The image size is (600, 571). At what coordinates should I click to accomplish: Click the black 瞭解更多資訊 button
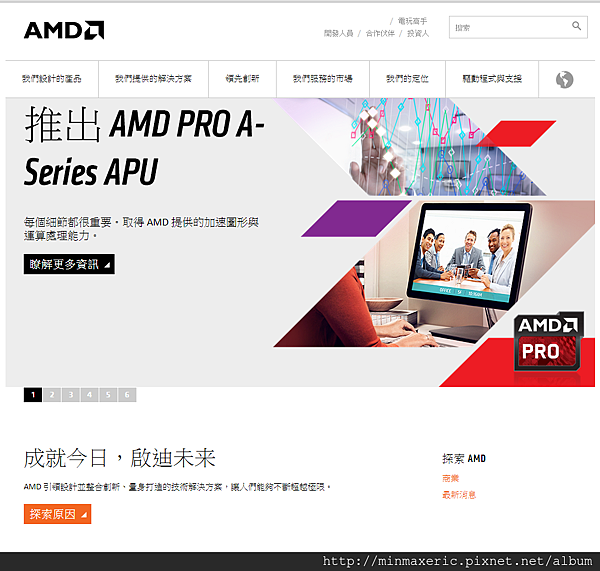coord(69,264)
